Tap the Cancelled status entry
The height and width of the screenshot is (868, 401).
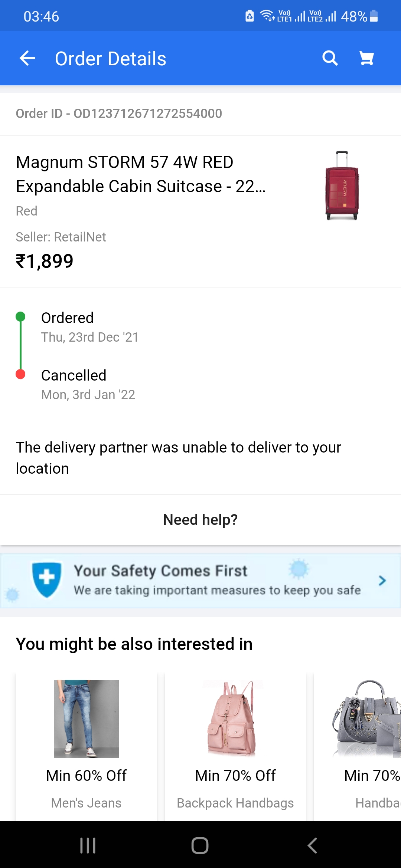(x=74, y=375)
